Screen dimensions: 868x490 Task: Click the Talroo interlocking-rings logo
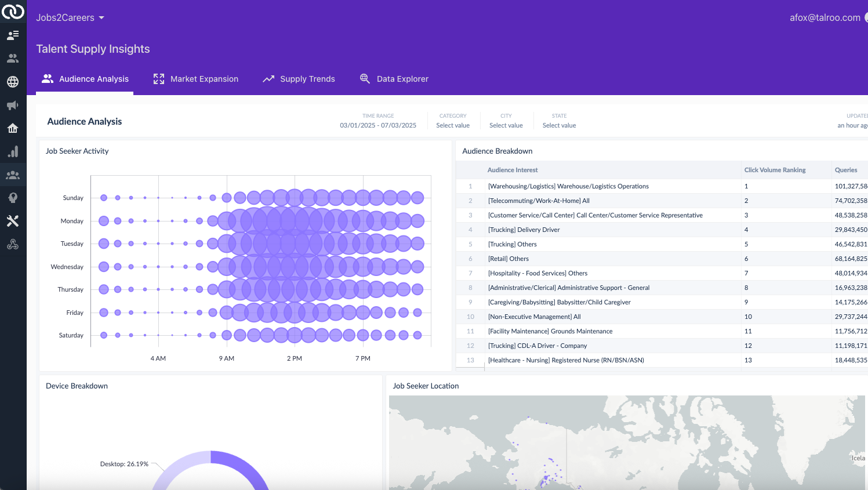tap(13, 12)
